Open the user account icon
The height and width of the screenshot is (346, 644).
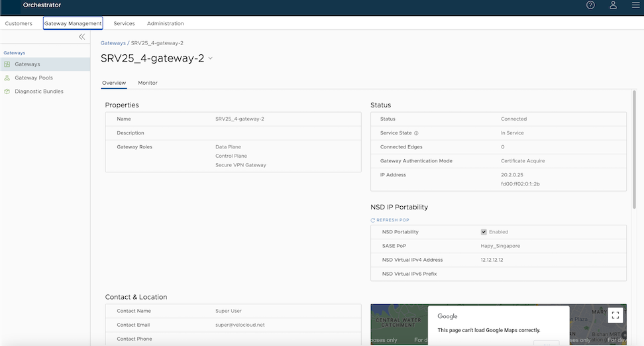click(x=613, y=5)
